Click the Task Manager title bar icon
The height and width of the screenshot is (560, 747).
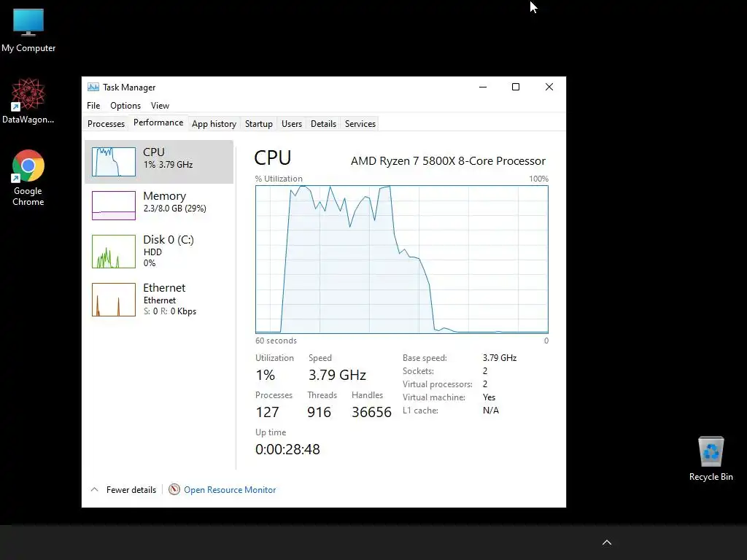coord(93,87)
